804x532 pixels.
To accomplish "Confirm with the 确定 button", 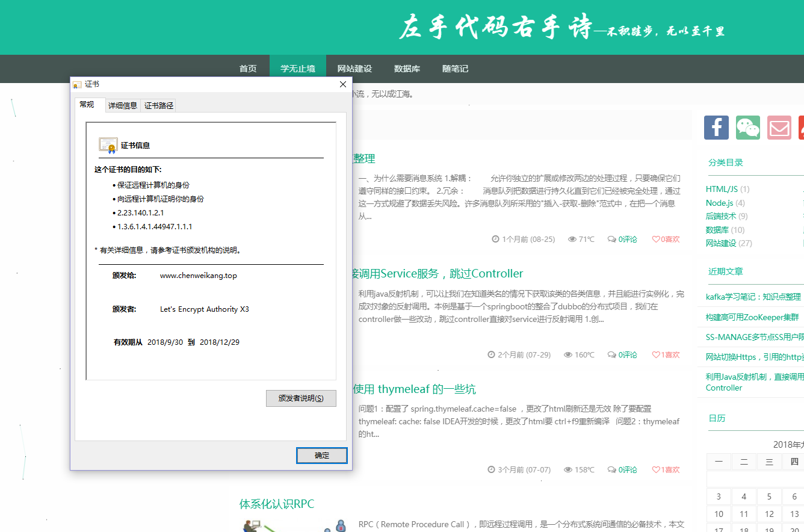I will tap(322, 456).
